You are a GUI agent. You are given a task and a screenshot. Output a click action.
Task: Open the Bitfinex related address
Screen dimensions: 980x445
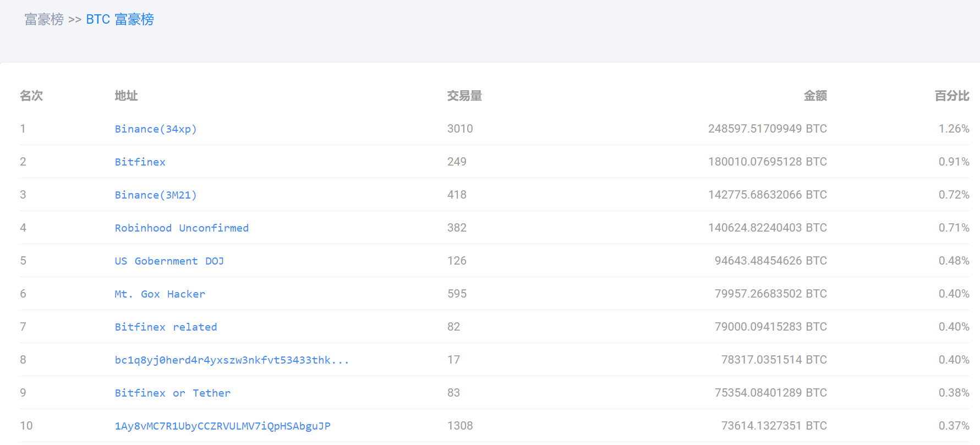click(x=166, y=327)
